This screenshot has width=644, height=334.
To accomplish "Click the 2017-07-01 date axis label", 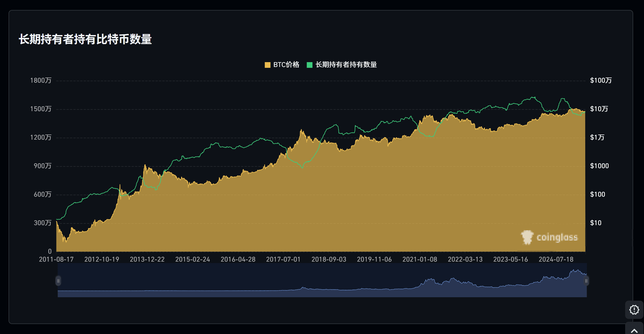I will (283, 259).
